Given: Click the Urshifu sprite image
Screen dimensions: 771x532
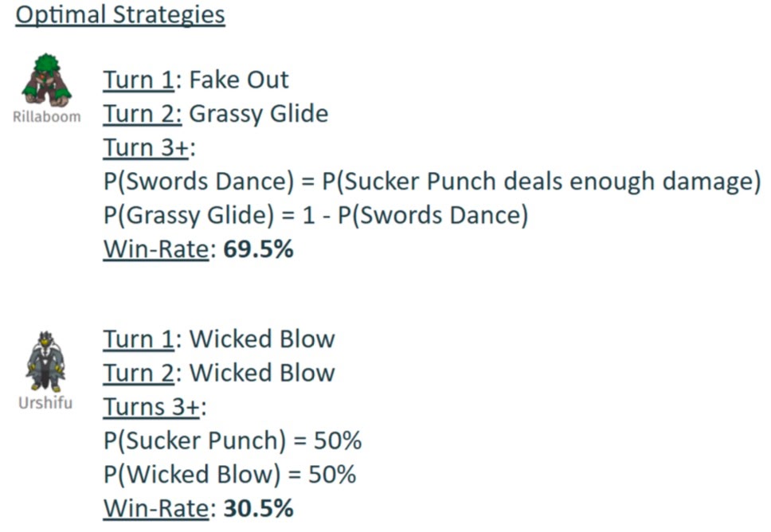Looking at the screenshot, I should tap(45, 362).
